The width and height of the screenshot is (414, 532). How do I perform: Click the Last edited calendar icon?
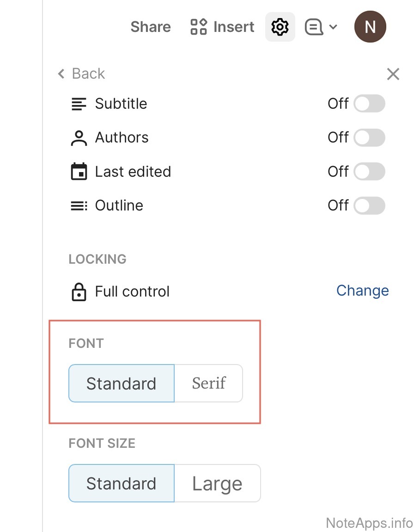(79, 172)
